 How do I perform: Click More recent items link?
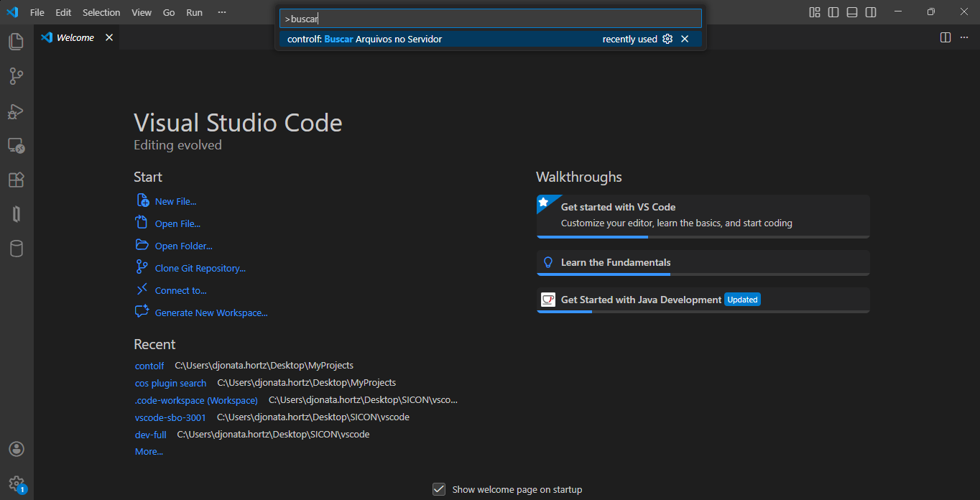click(x=149, y=452)
